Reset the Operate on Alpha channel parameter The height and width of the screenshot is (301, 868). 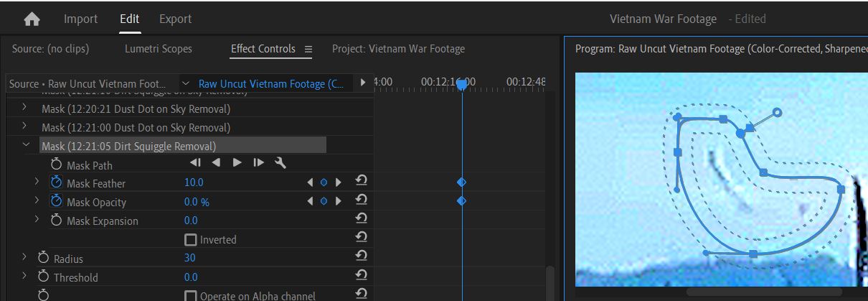click(x=362, y=293)
